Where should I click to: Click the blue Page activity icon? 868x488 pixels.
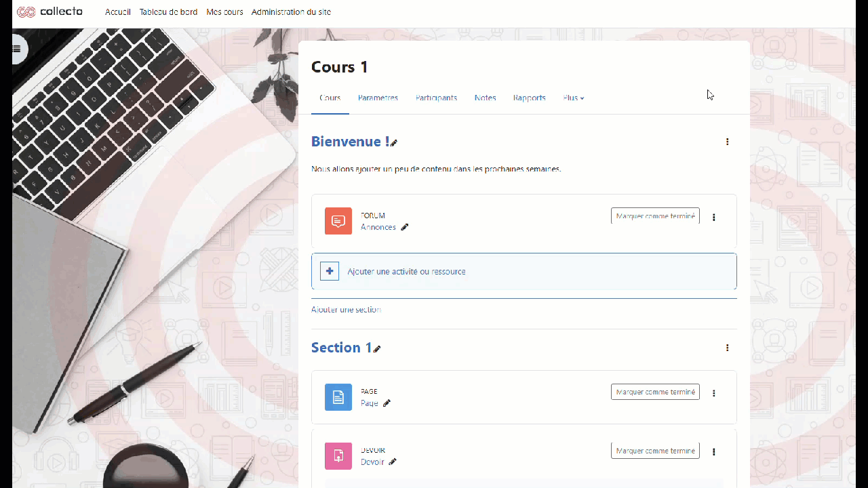click(338, 397)
